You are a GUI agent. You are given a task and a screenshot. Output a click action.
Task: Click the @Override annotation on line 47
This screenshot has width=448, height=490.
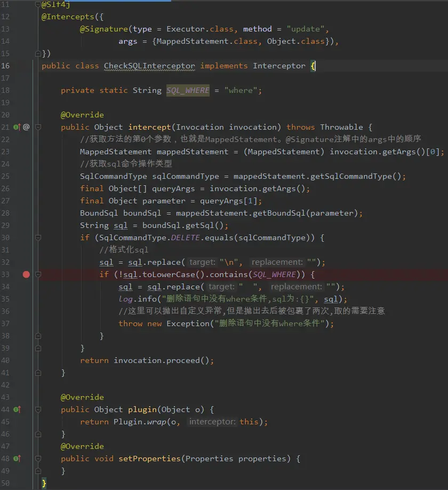[x=82, y=446]
